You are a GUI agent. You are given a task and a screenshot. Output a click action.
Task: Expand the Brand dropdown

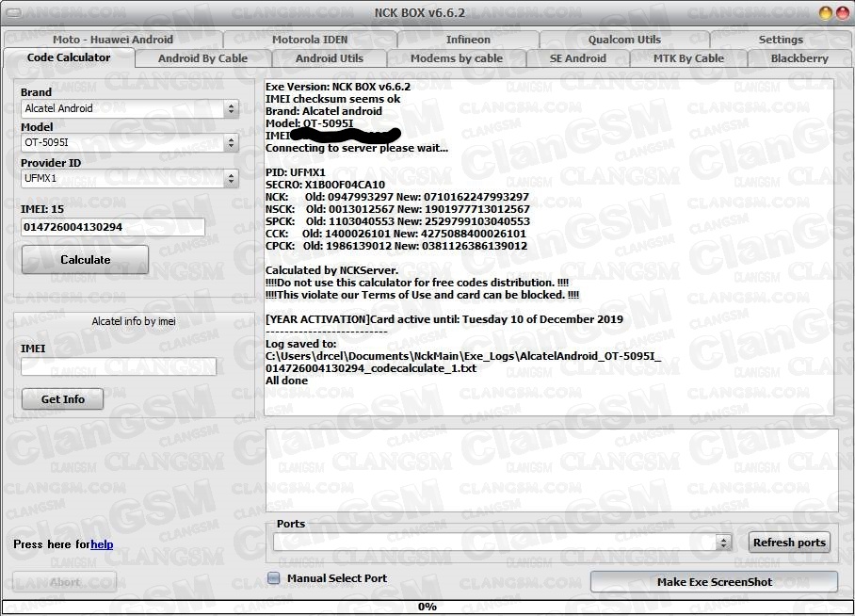(x=232, y=108)
